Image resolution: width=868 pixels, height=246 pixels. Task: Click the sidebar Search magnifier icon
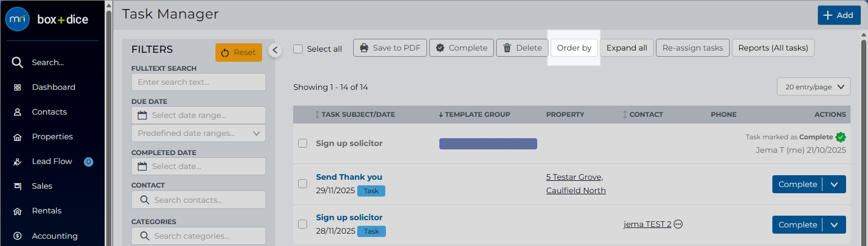pyautogui.click(x=17, y=62)
